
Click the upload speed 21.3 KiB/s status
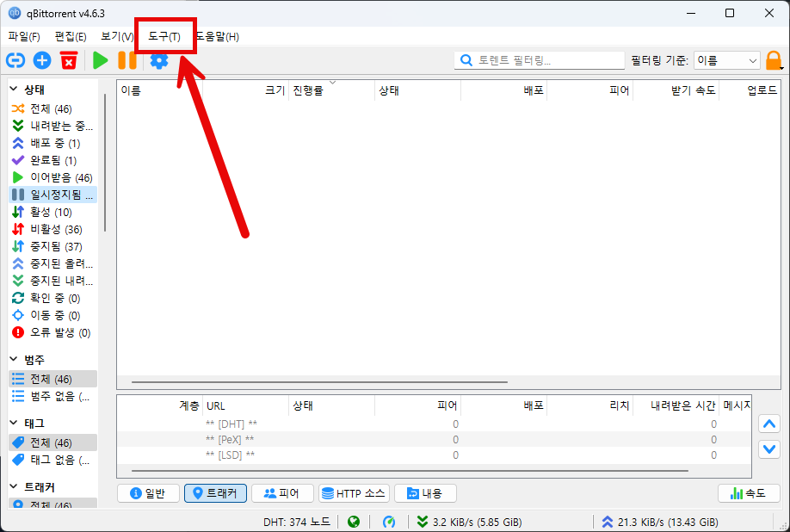pyautogui.click(x=660, y=522)
